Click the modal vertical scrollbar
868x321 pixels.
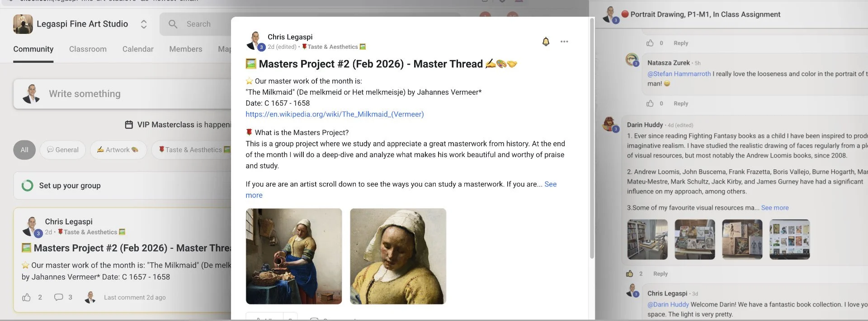pos(592,138)
